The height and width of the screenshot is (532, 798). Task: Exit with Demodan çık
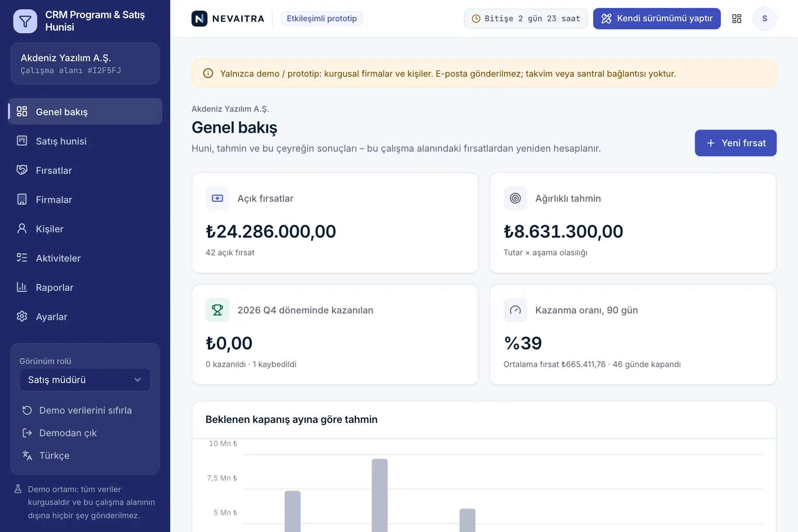click(85, 433)
